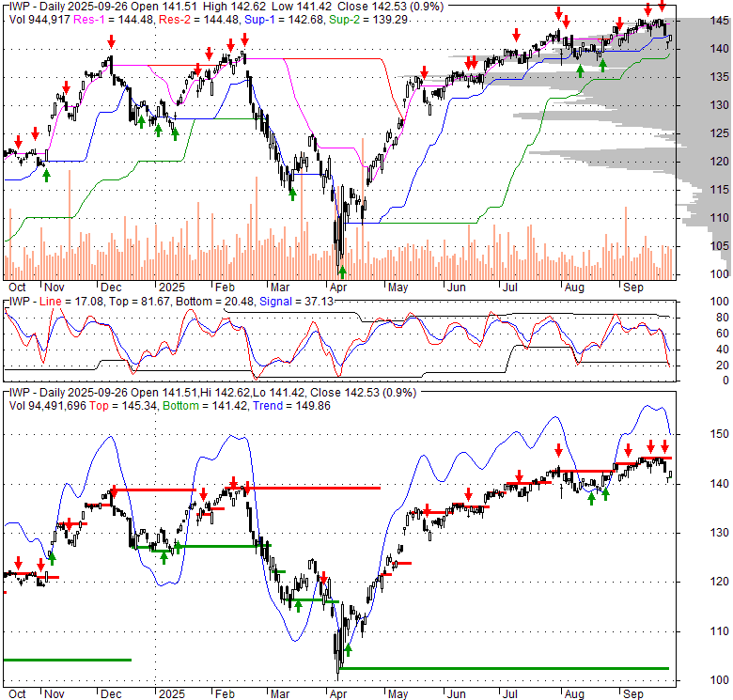Select the 'Sup-2 = 139.29' legend text

(x=368, y=20)
